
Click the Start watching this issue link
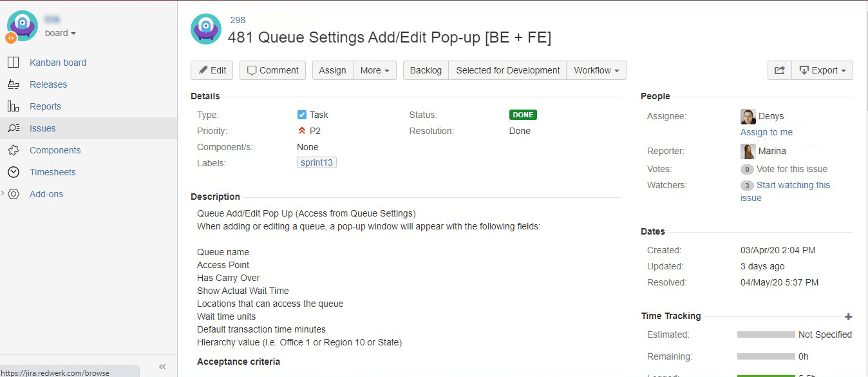point(785,191)
